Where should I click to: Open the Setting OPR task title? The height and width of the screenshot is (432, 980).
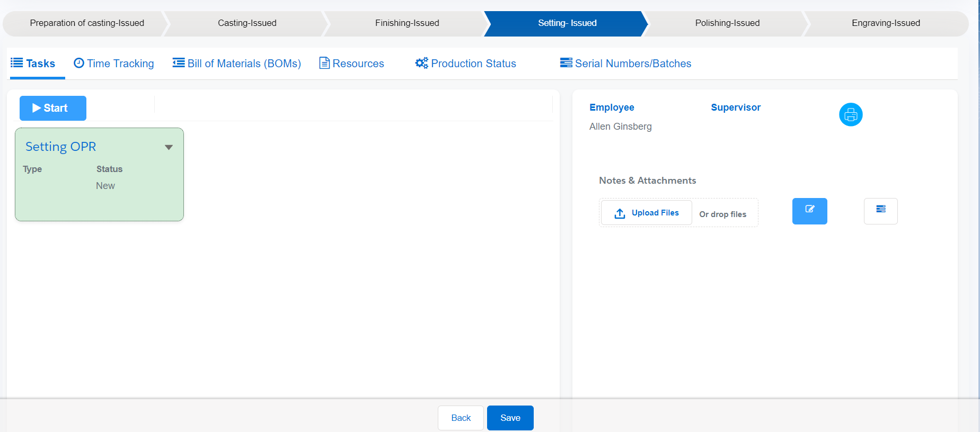point(61,147)
